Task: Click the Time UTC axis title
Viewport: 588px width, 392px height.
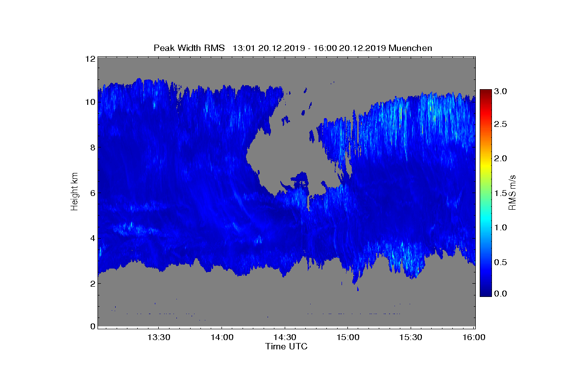Action: coord(287,347)
